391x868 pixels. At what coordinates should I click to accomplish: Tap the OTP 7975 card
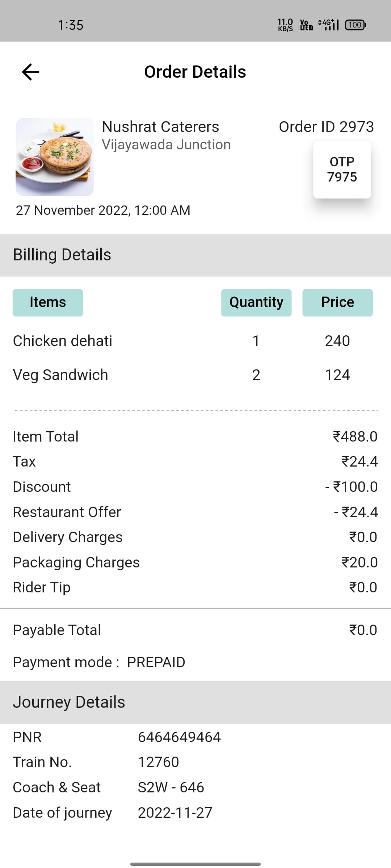pos(342,169)
